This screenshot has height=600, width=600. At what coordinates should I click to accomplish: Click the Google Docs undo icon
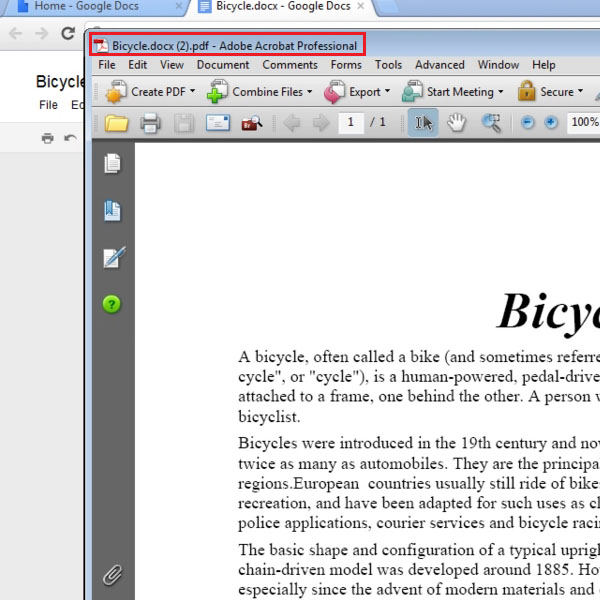[70, 138]
